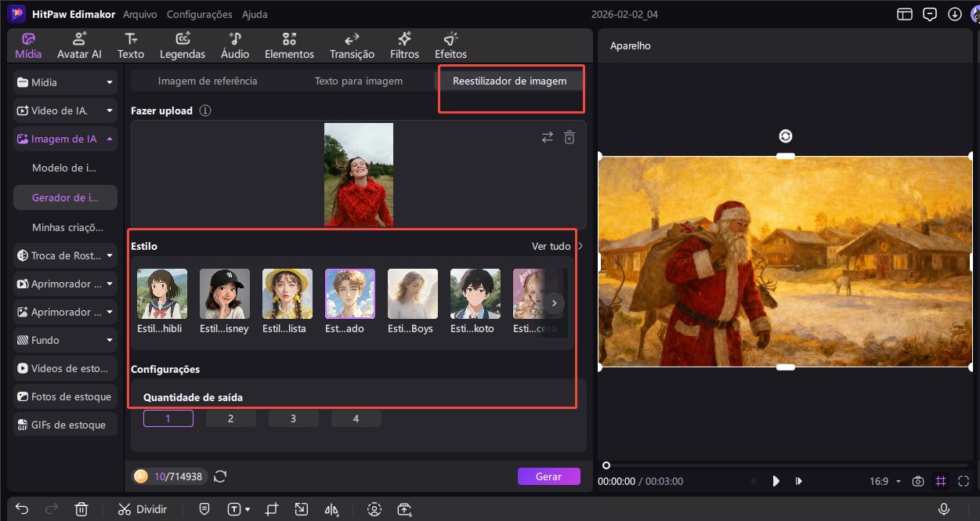Click the crop tool icon below the timeline
Screen dimensions: 980x521
(271, 509)
